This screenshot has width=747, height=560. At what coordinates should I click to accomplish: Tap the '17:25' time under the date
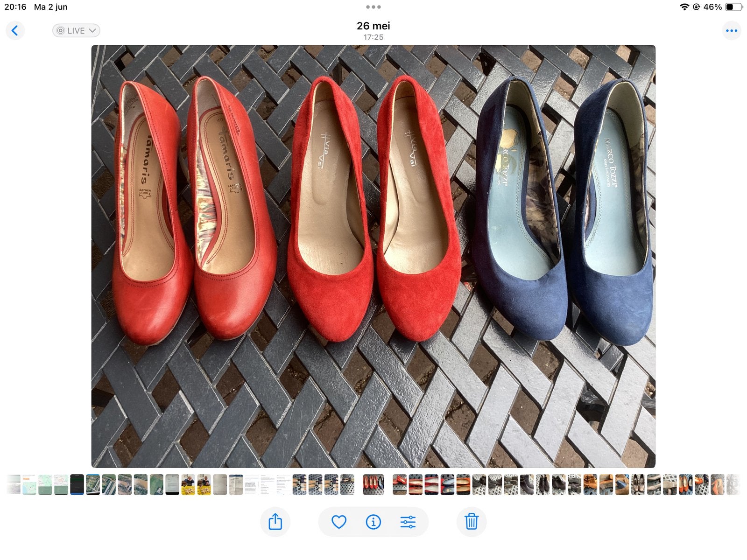click(373, 37)
